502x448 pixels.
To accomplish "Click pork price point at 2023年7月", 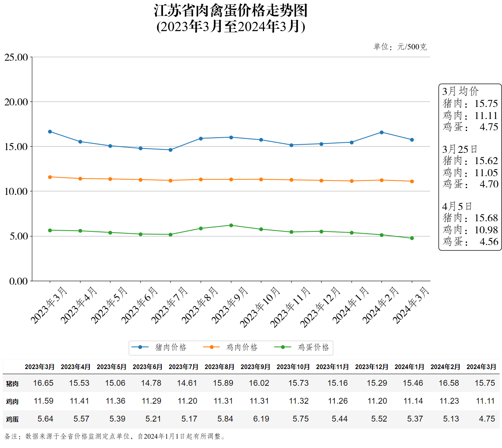I will pos(170,150).
